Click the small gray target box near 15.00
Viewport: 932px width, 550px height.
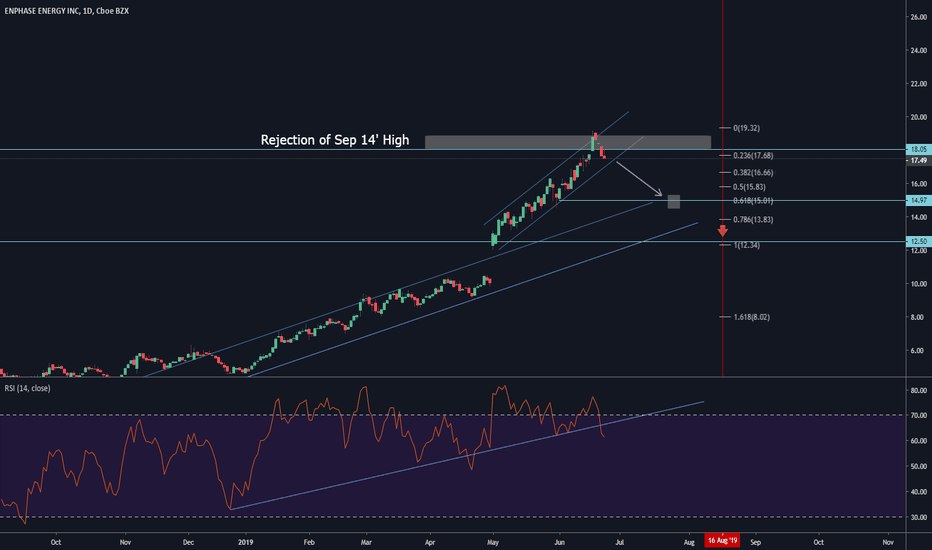tap(673, 202)
